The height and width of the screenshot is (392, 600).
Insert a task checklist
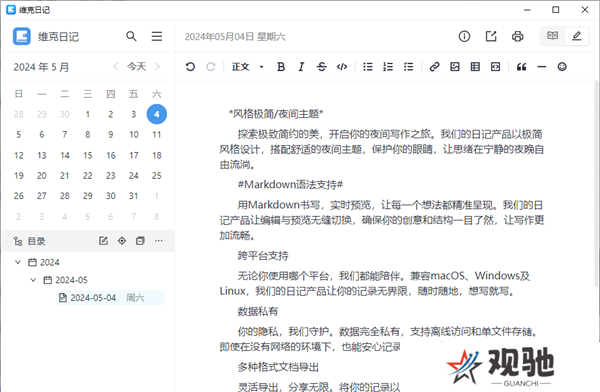(408, 67)
